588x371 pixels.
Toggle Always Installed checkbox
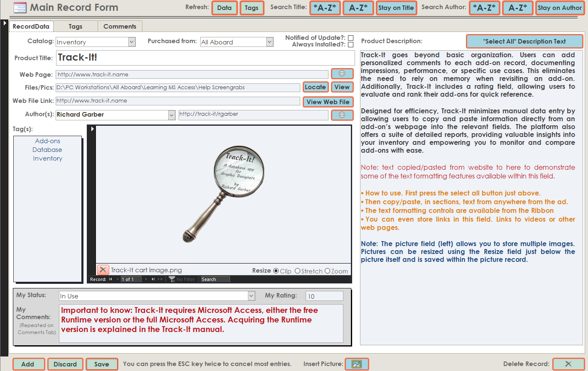tap(350, 44)
